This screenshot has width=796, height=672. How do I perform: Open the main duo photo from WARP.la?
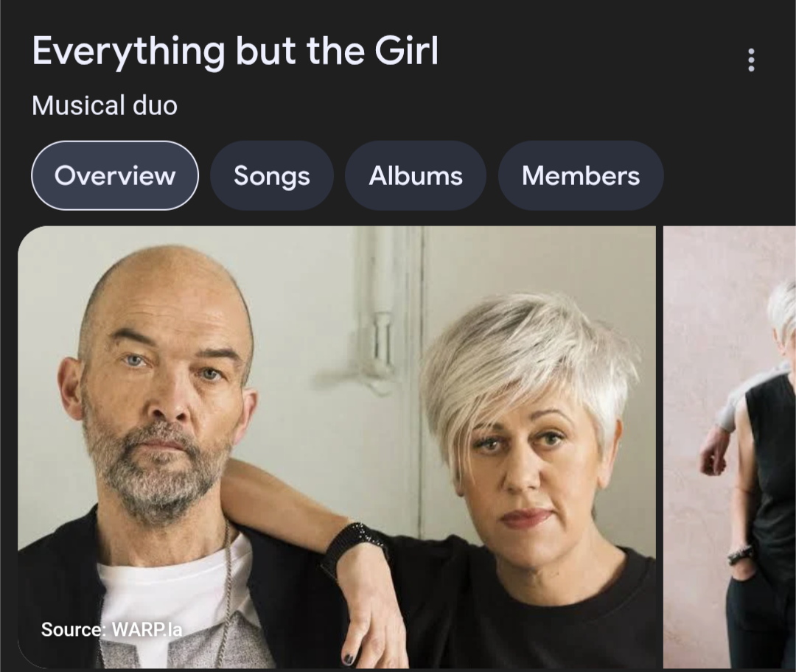click(337, 447)
